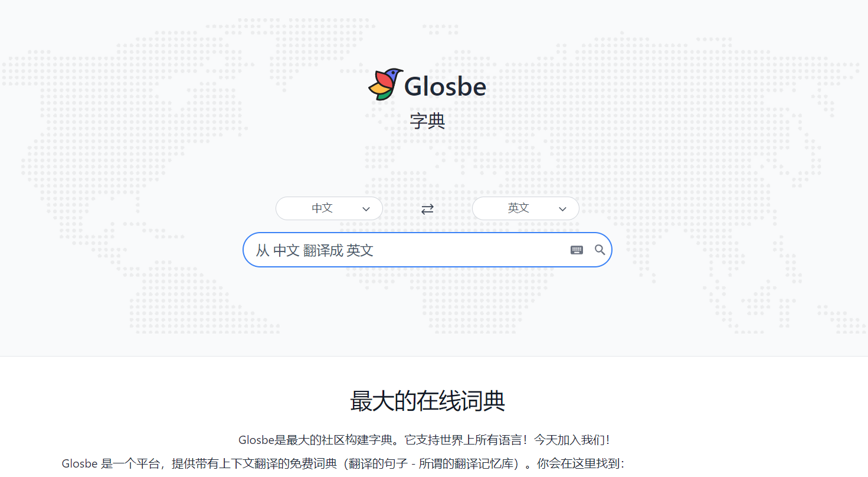Click the paragraph starting Glosbe 是一个平台
Viewport: 868px width, 477px height.
point(342,464)
